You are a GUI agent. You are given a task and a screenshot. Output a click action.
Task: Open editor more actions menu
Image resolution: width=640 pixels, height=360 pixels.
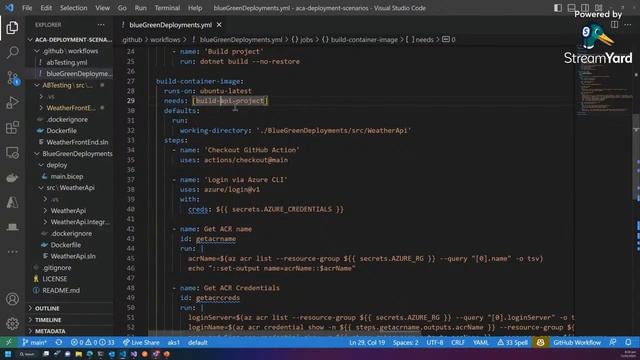tap(628, 25)
